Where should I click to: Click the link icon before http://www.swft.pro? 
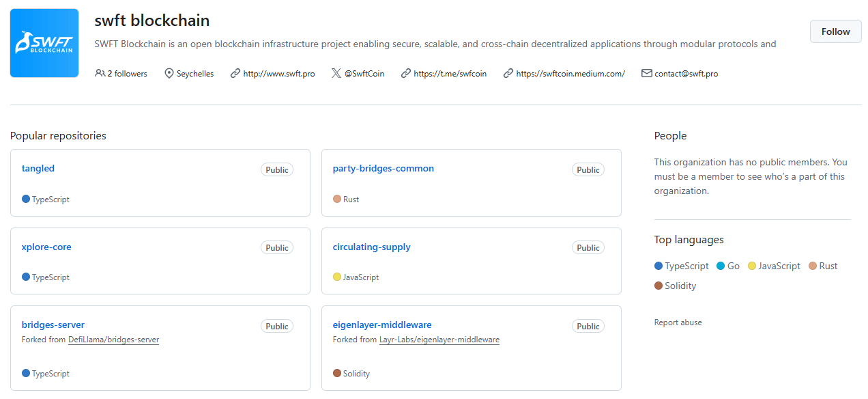click(235, 73)
